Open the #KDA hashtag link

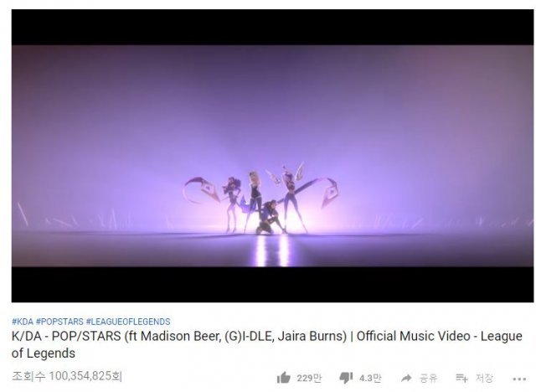23,322
